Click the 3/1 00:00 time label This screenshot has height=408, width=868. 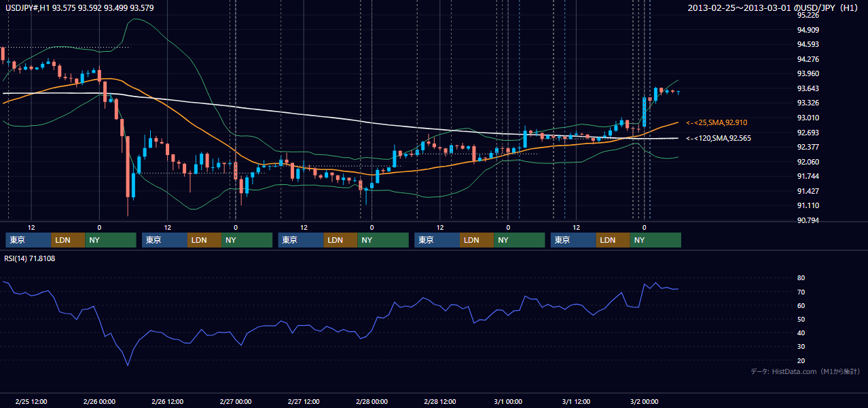(508, 402)
